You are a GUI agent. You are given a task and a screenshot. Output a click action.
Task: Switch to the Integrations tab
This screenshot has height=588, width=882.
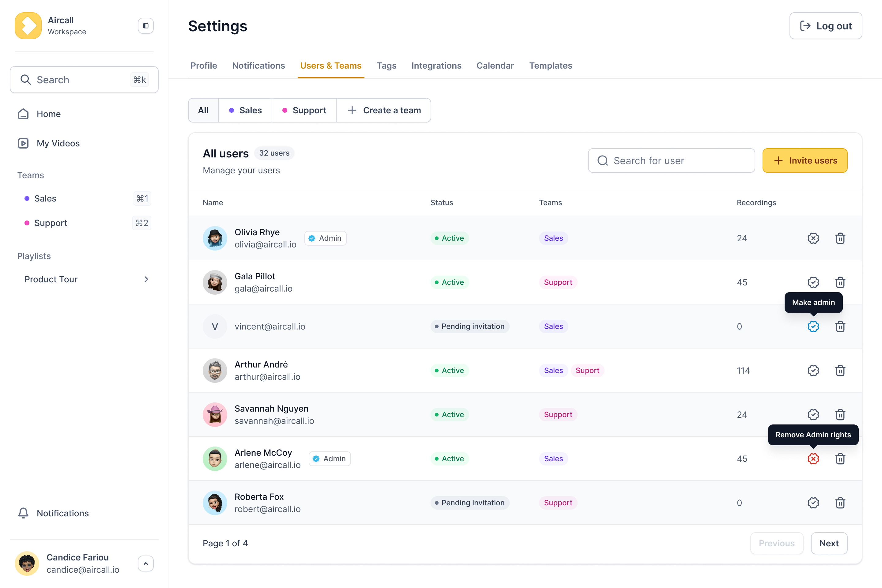coord(436,65)
